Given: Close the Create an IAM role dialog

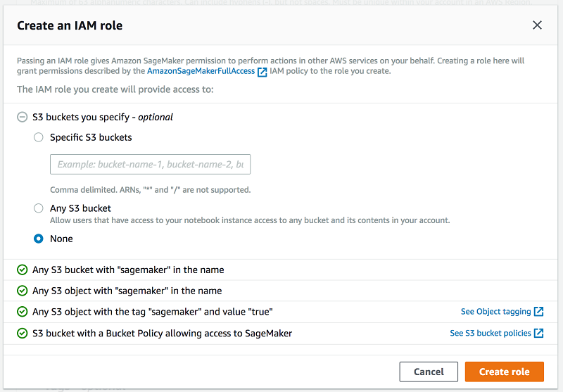Looking at the screenshot, I should (537, 25).
